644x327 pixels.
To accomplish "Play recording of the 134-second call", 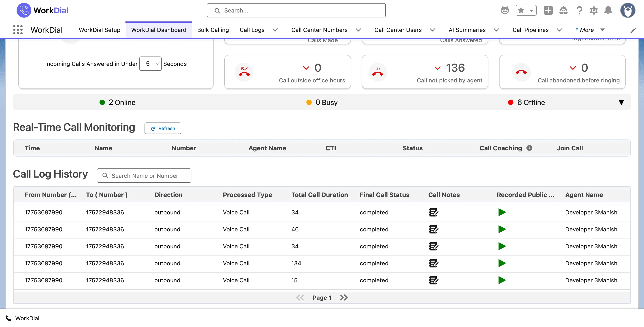I will (502, 263).
